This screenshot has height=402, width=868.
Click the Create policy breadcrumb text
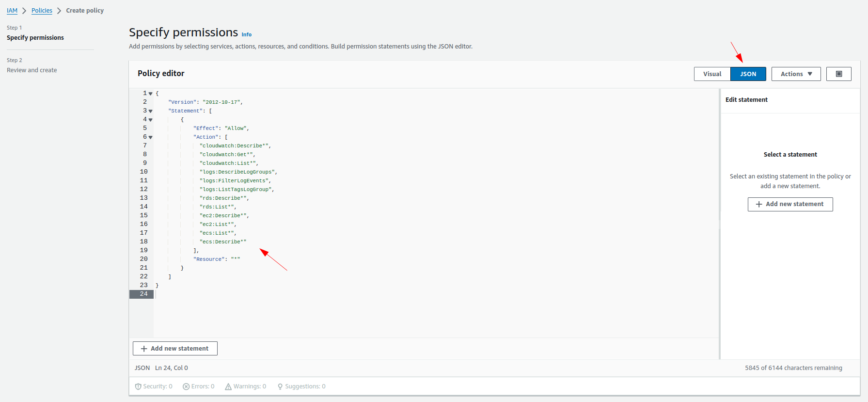point(85,11)
